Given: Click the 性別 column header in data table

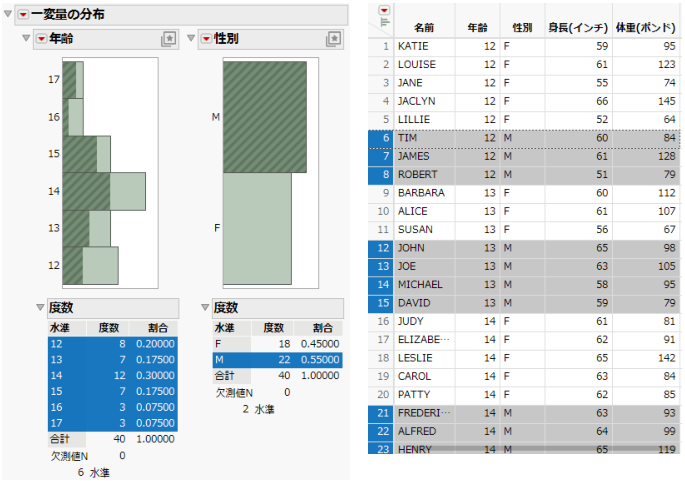Looking at the screenshot, I should coord(522,28).
